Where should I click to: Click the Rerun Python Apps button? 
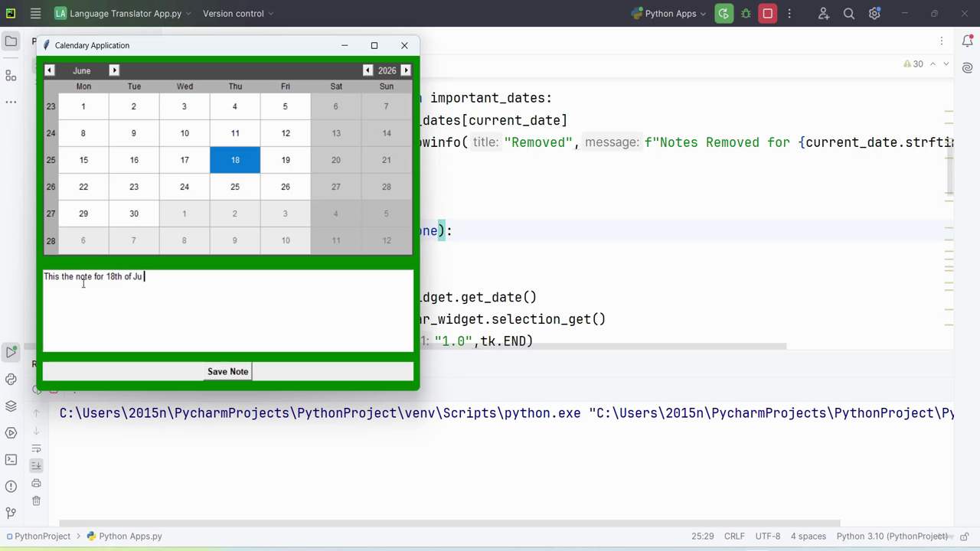tap(724, 14)
